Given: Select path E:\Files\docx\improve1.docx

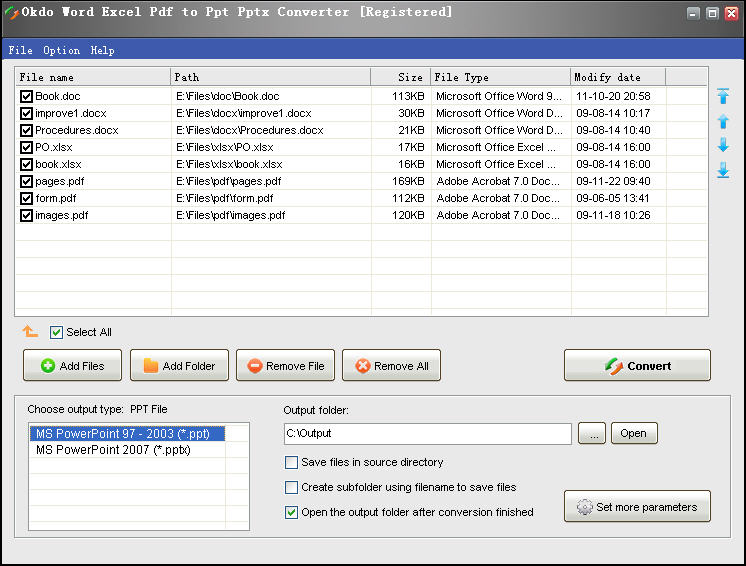Looking at the screenshot, I should (244, 114).
